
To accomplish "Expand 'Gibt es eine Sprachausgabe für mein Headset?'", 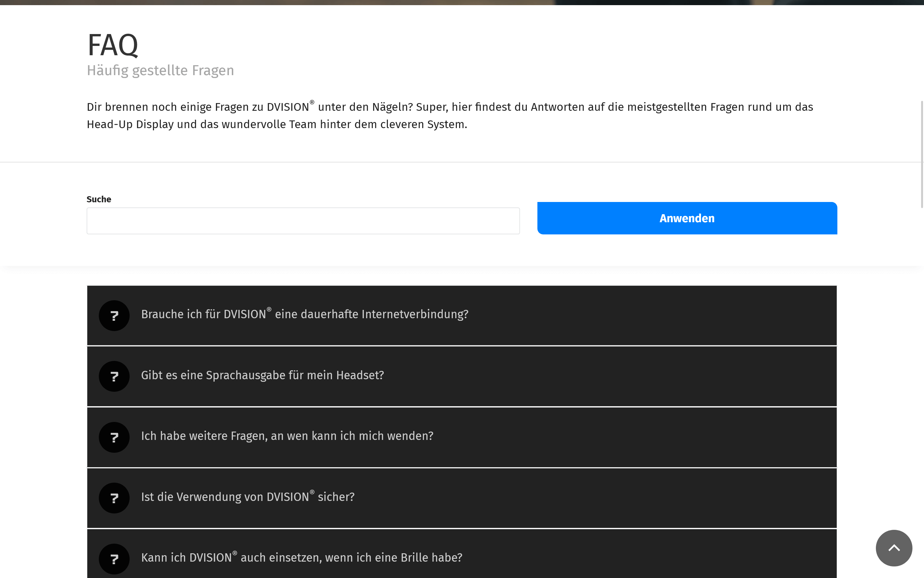I will 462,376.
